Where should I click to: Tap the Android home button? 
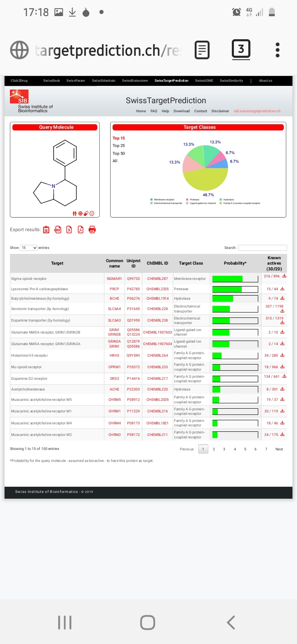pyautogui.click(x=148, y=622)
